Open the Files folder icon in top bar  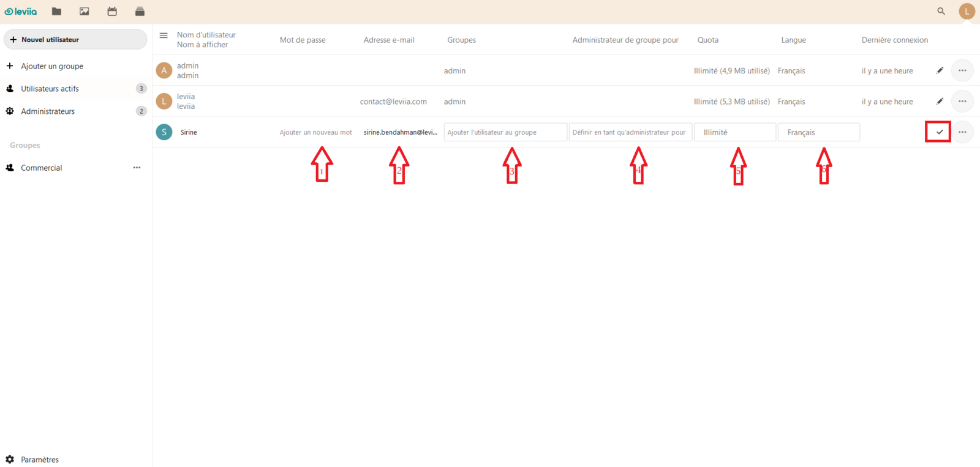pos(56,11)
